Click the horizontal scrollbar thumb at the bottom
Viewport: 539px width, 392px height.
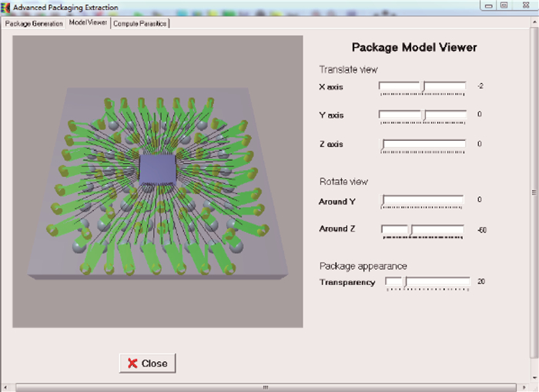click(x=266, y=387)
